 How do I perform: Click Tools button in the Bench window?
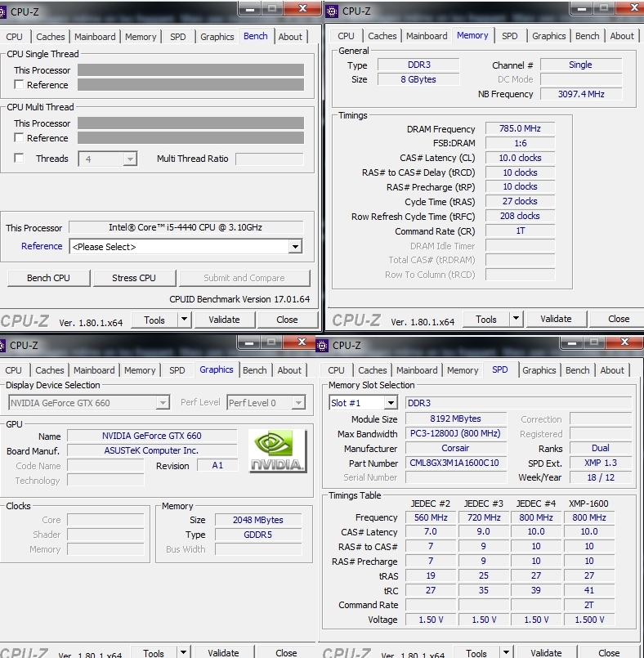click(x=154, y=320)
